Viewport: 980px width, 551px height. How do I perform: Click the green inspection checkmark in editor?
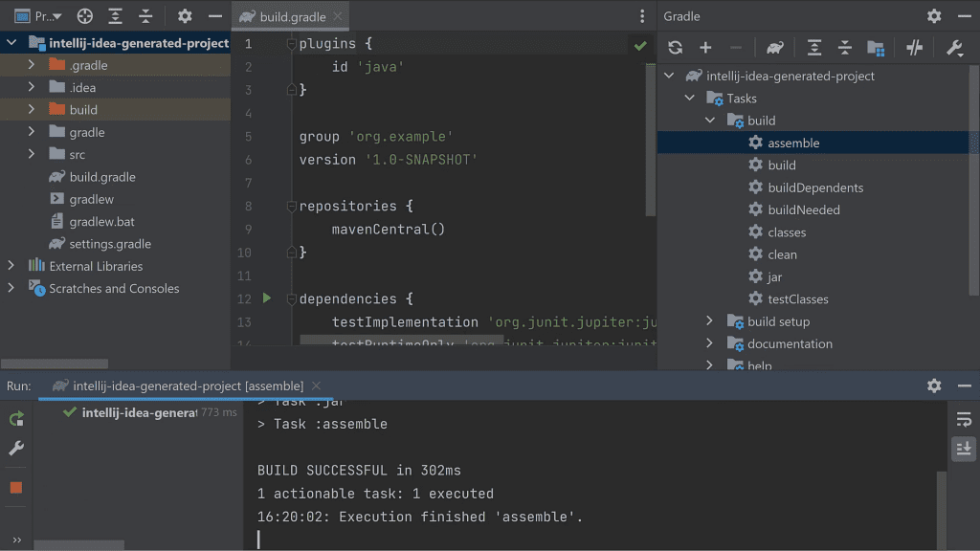click(x=639, y=45)
